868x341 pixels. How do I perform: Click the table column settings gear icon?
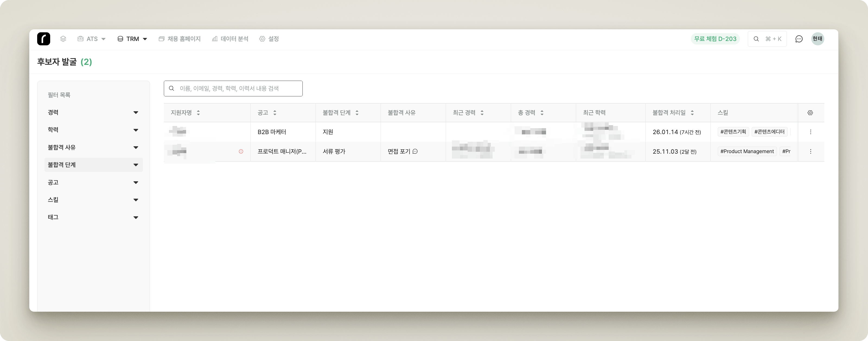coord(810,113)
